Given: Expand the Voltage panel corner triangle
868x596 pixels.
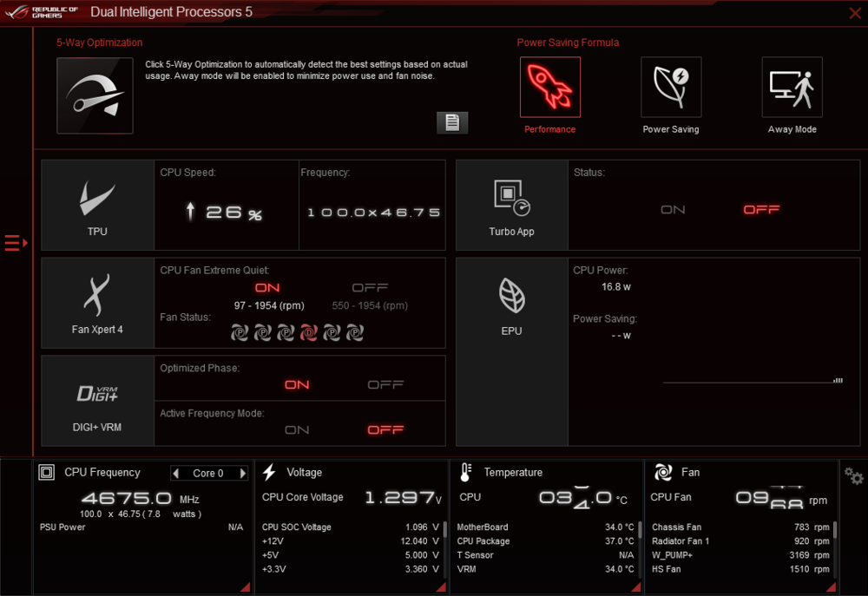Looking at the screenshot, I should point(440,587).
